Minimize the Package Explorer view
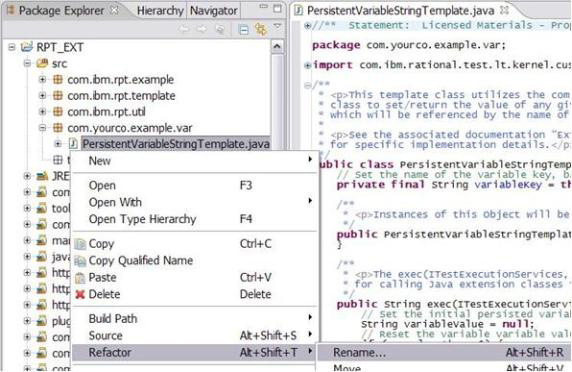572x372 pixels. pyautogui.click(x=264, y=7)
